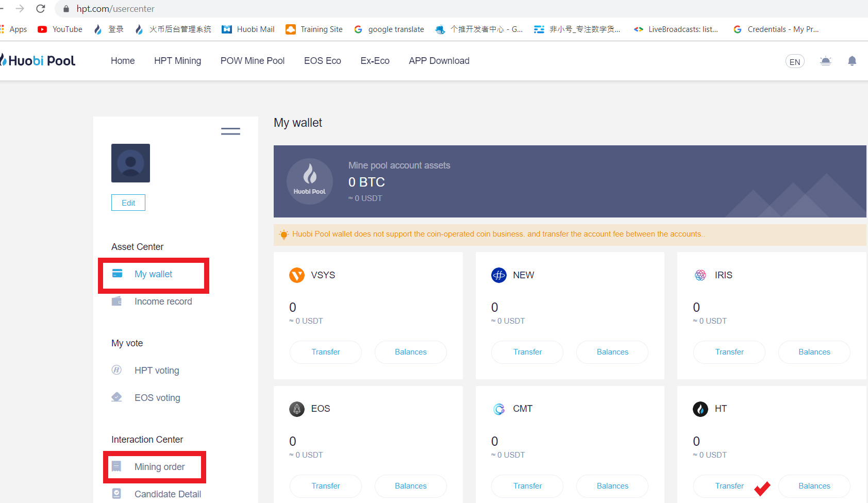Click the Huobi Pool logo
This screenshot has height=503, width=868.
38,60
